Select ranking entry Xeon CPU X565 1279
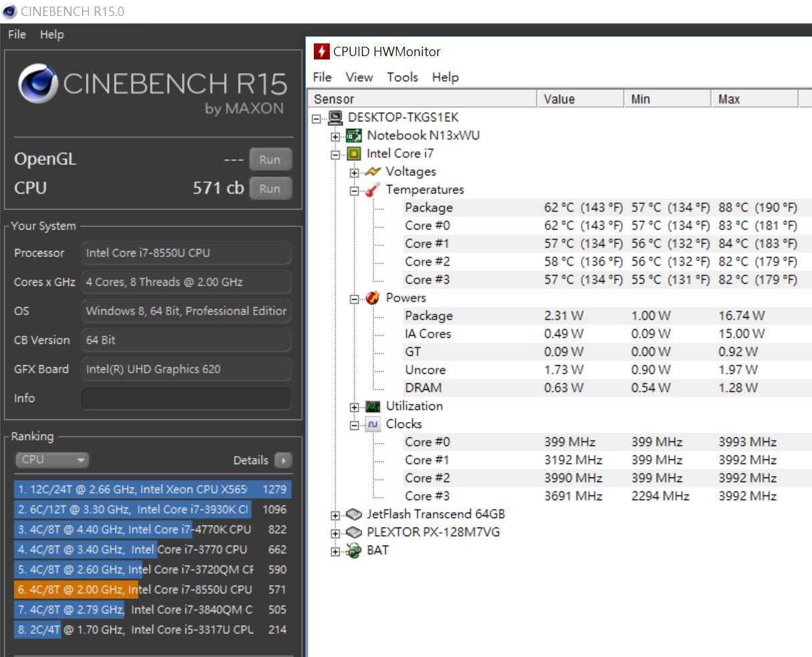This screenshot has width=812, height=657. (153, 489)
